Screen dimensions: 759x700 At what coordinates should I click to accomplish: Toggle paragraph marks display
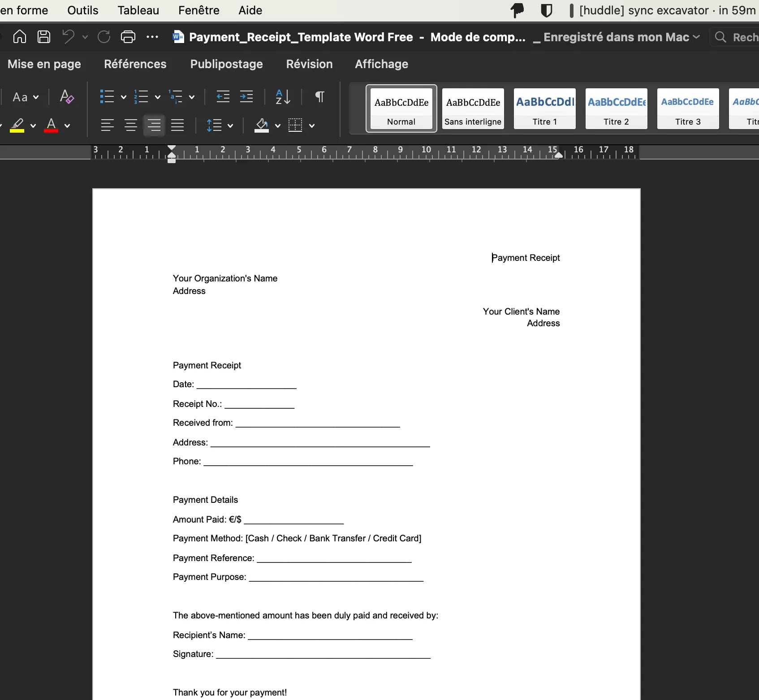point(319,97)
